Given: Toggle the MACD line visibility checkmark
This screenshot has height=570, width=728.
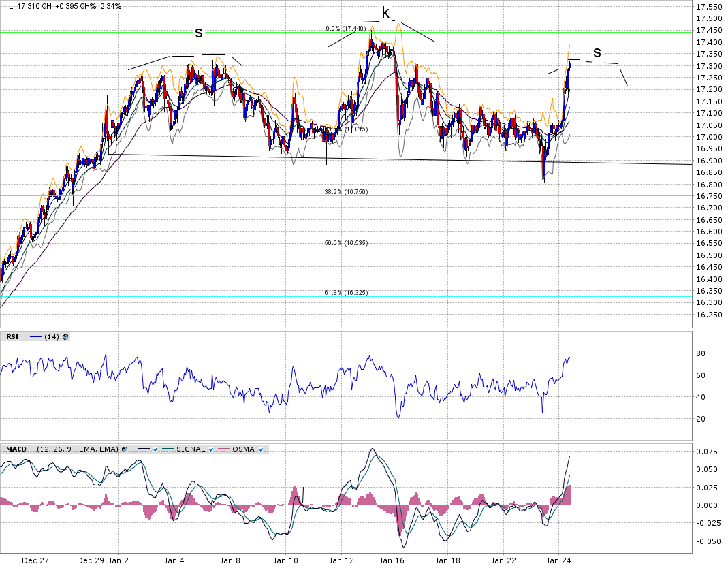Looking at the screenshot, I should tap(155, 449).
